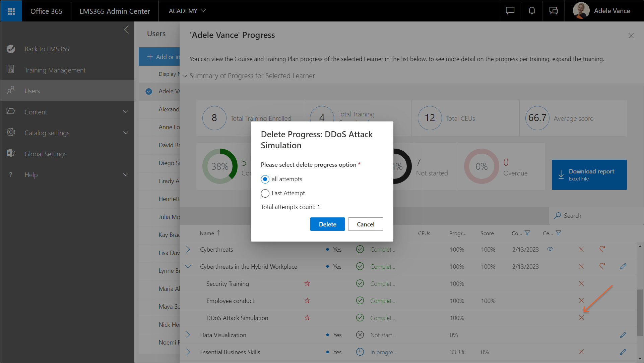The width and height of the screenshot is (644, 363).
Task: Click the Delete button in dialog
Action: pyautogui.click(x=327, y=224)
